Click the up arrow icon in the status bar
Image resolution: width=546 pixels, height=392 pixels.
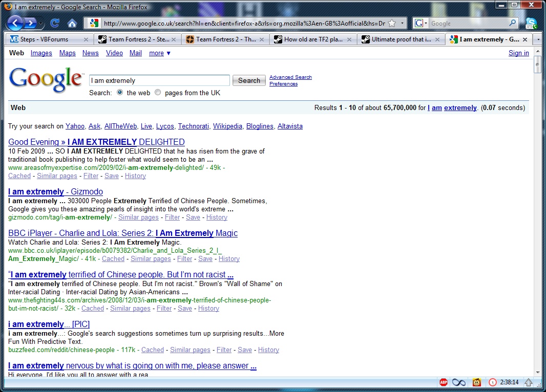tap(528, 382)
